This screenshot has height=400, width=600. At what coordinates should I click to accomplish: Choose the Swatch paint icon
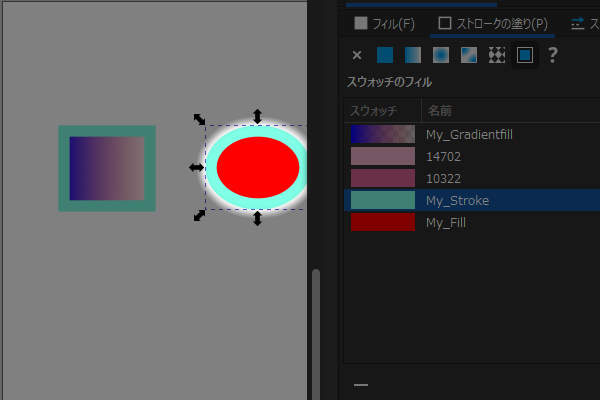point(525,55)
